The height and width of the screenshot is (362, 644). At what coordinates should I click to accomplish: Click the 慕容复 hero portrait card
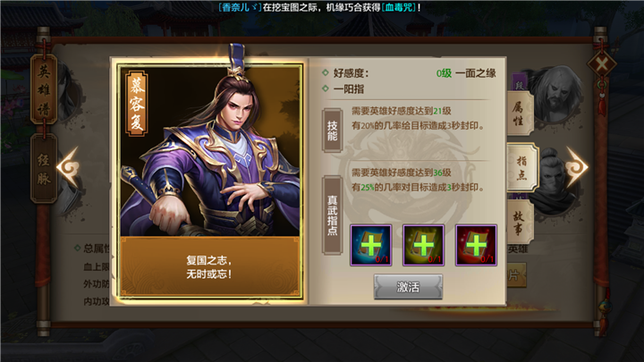click(210, 181)
